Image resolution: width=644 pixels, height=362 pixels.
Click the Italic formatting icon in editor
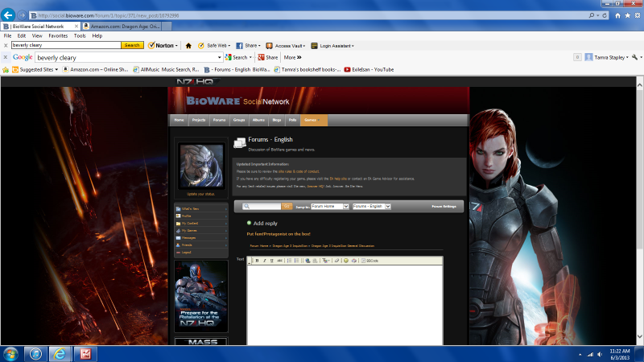point(264,261)
